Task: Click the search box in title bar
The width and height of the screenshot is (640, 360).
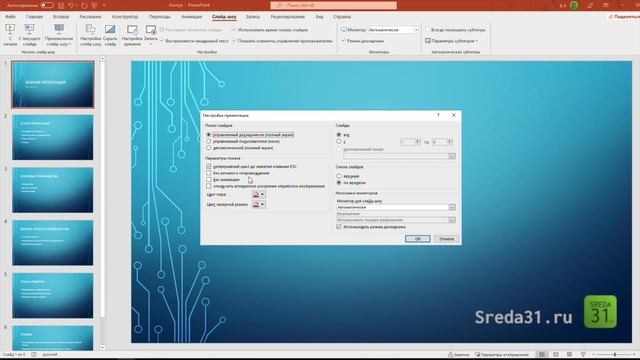Action: (x=333, y=5)
